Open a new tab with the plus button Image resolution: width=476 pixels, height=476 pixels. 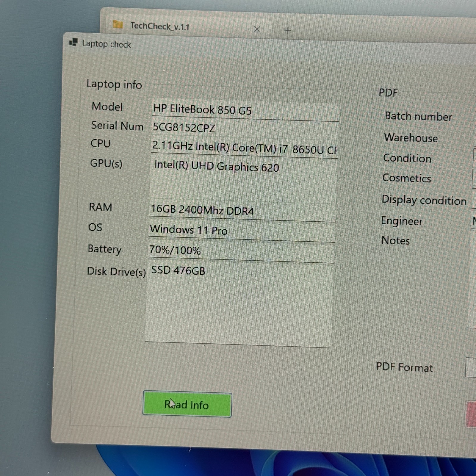(288, 30)
